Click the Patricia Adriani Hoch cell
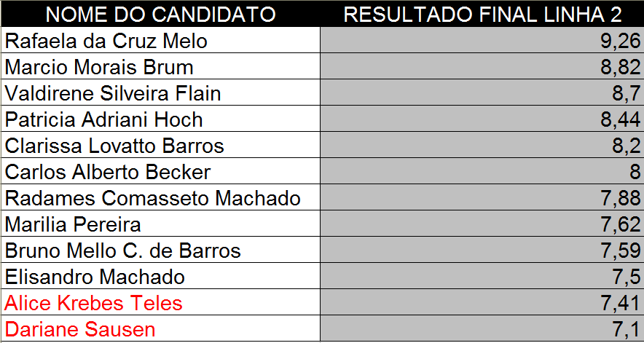Screen dimensions: 644x343 tap(160, 119)
